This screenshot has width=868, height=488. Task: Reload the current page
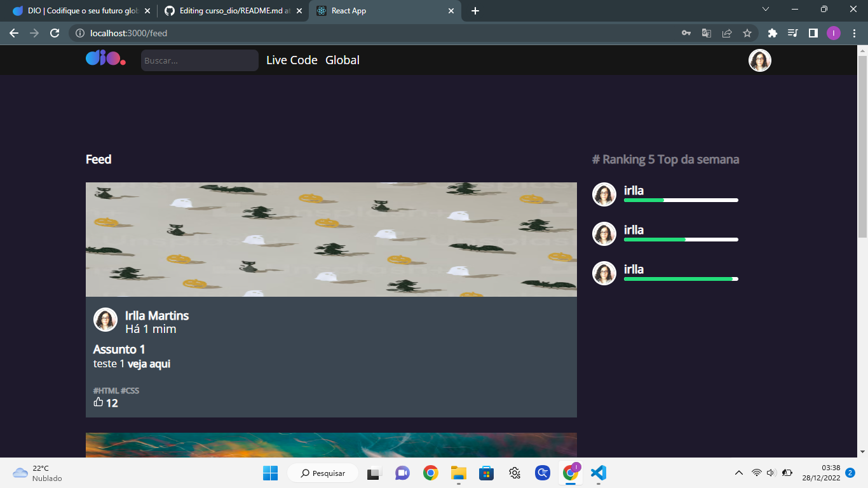[x=55, y=33]
